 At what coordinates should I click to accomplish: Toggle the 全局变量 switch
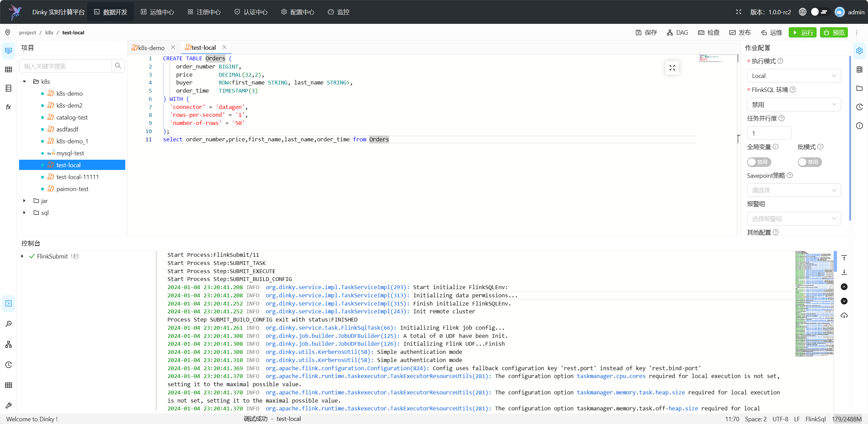[x=759, y=162]
